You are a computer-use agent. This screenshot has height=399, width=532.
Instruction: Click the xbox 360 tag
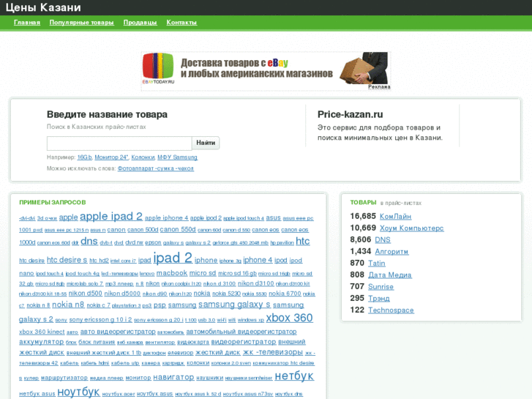289,318
